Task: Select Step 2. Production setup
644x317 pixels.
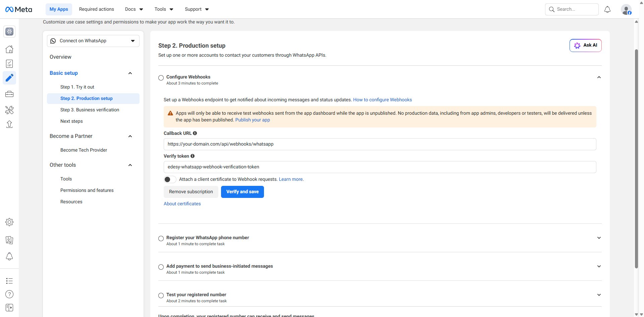Action: coord(93,99)
